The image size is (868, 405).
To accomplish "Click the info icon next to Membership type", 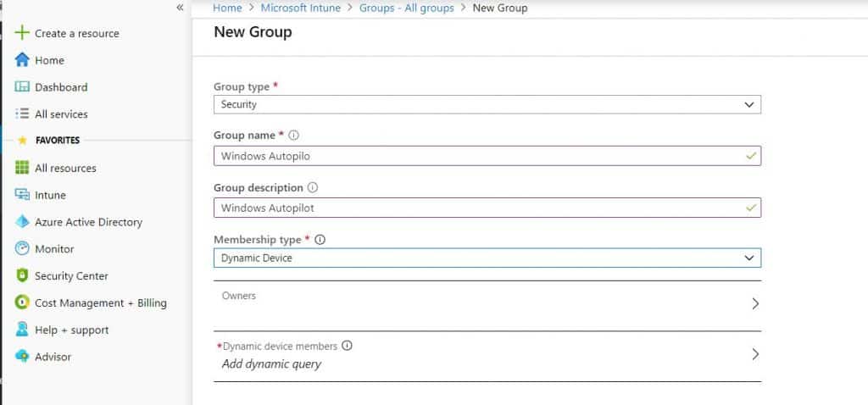I will coord(320,240).
